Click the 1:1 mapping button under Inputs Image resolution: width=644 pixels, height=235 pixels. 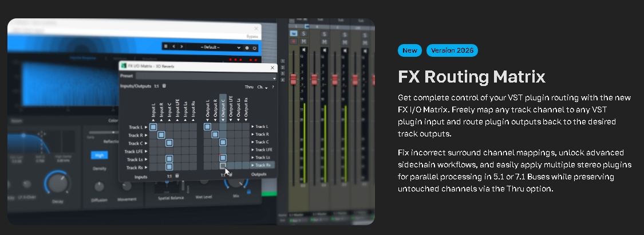[169, 176]
